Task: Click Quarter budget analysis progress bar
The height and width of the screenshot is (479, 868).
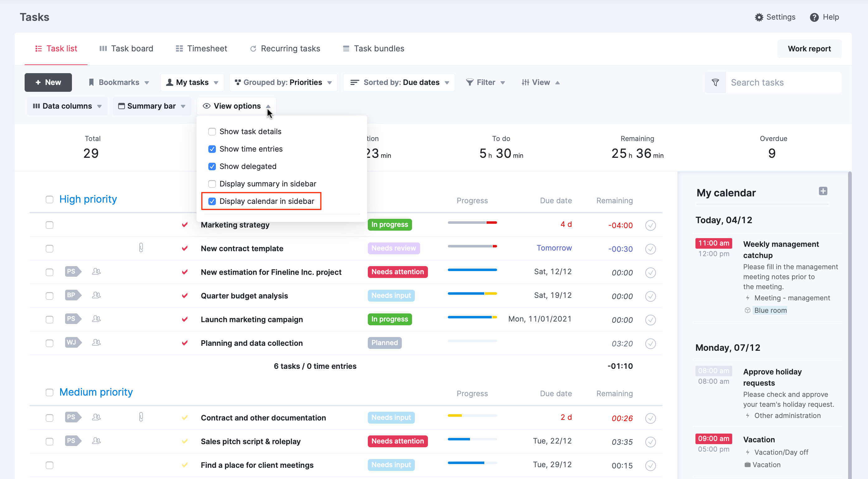Action: (x=472, y=294)
